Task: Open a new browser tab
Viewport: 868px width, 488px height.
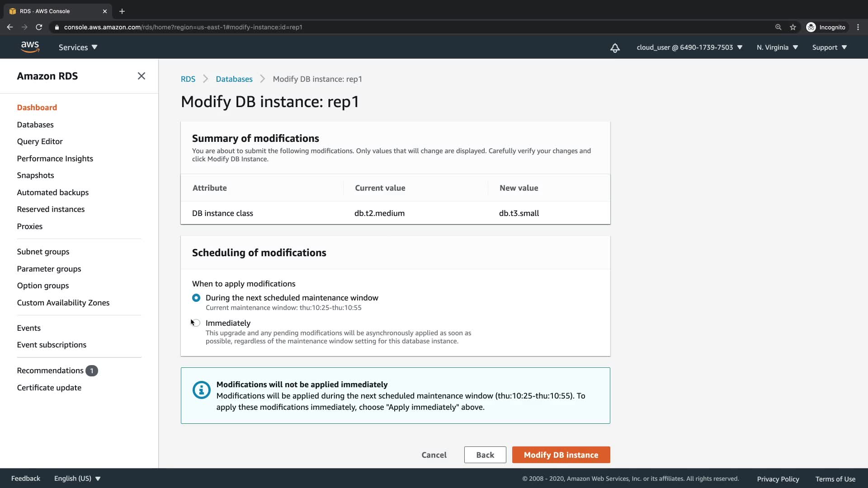Action: (x=122, y=11)
